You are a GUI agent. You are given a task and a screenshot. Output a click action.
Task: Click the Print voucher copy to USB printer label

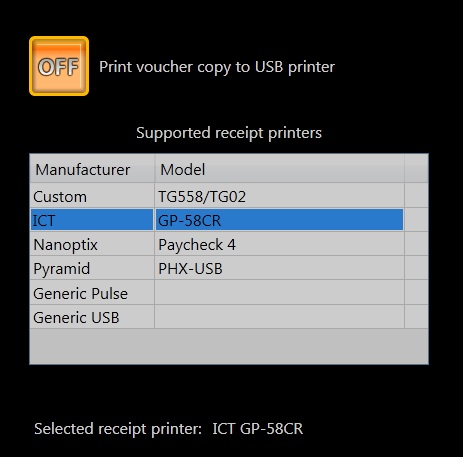(217, 67)
